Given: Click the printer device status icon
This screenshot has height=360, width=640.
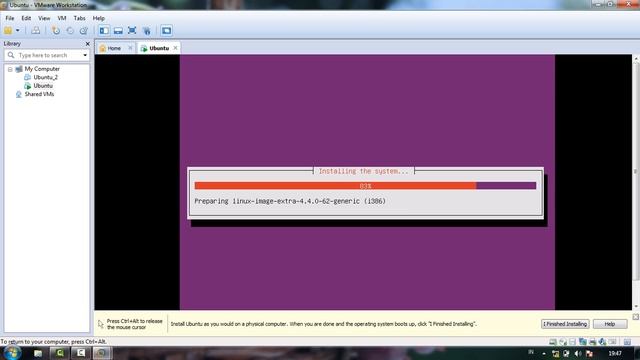Looking at the screenshot, I should click(x=592, y=342).
